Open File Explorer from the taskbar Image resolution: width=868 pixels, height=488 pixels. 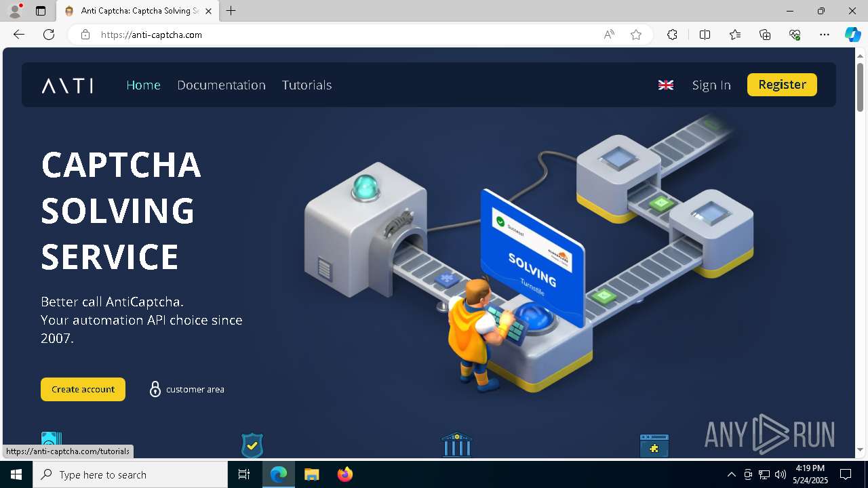pyautogui.click(x=312, y=474)
